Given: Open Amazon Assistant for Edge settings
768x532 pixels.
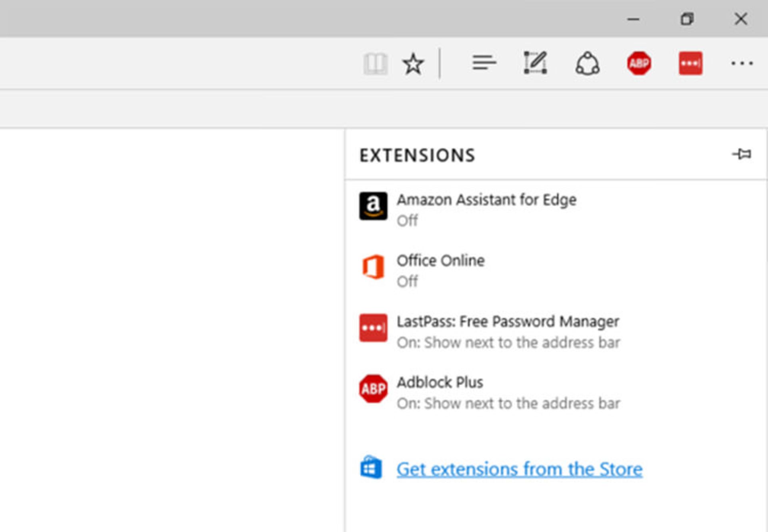Looking at the screenshot, I should pyautogui.click(x=486, y=199).
